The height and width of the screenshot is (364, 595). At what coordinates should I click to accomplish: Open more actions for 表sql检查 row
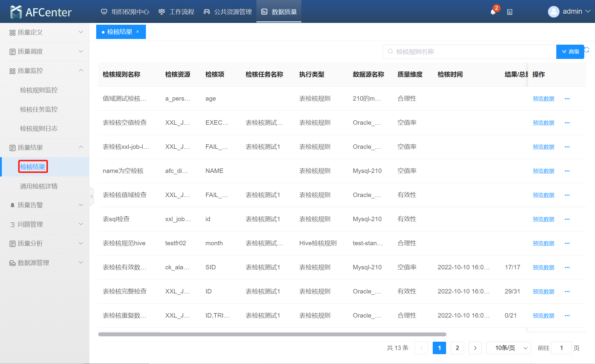tap(567, 219)
